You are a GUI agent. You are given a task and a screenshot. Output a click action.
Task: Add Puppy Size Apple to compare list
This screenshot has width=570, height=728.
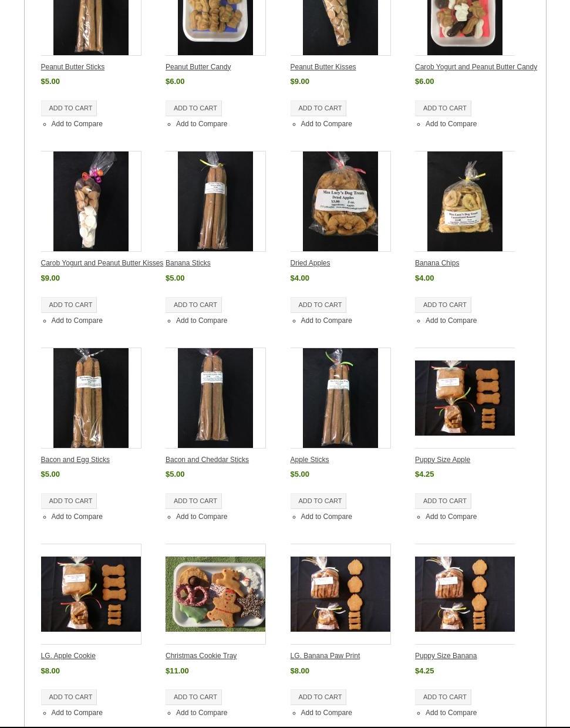coord(451,517)
